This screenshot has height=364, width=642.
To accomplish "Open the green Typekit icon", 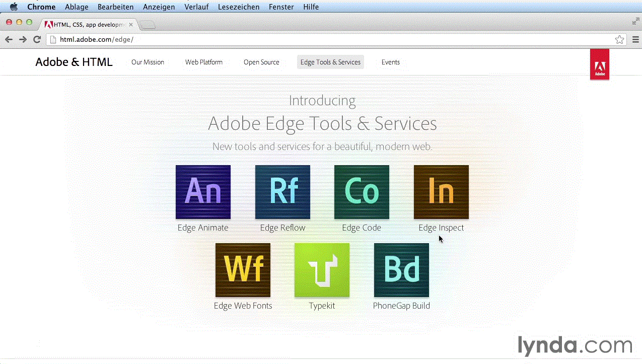I will coord(322,270).
